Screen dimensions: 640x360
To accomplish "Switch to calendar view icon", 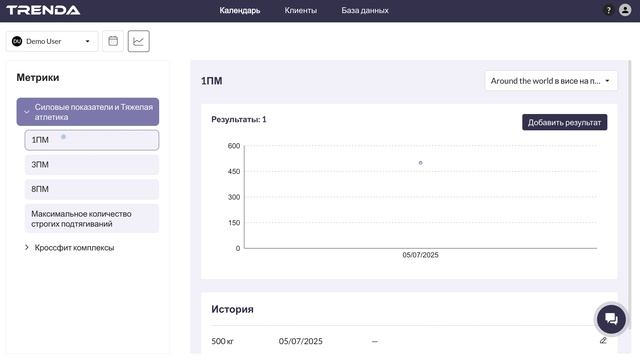I will pos(113,41).
